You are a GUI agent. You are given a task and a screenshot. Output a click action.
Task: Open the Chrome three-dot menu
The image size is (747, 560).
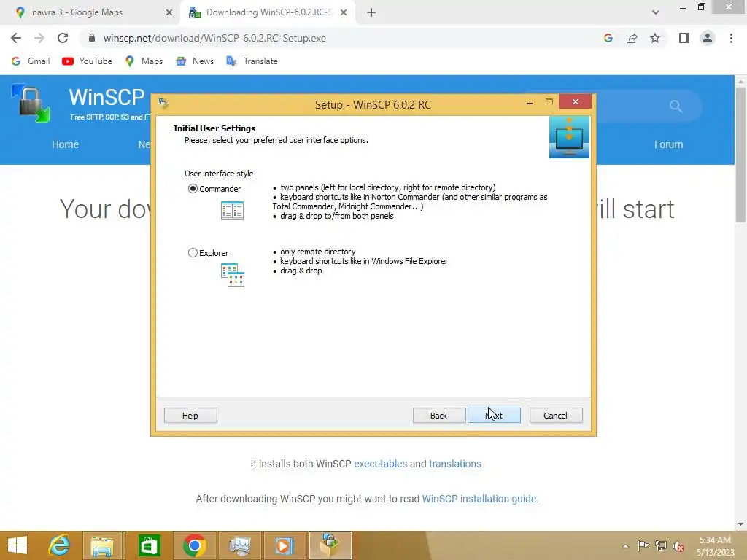[x=731, y=38]
